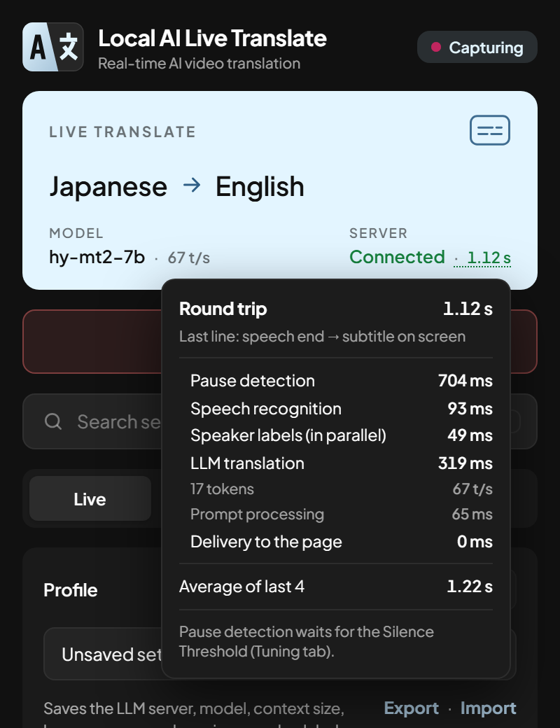Click the 704 ms value
The width and height of the screenshot is (560, 728).
point(465,381)
